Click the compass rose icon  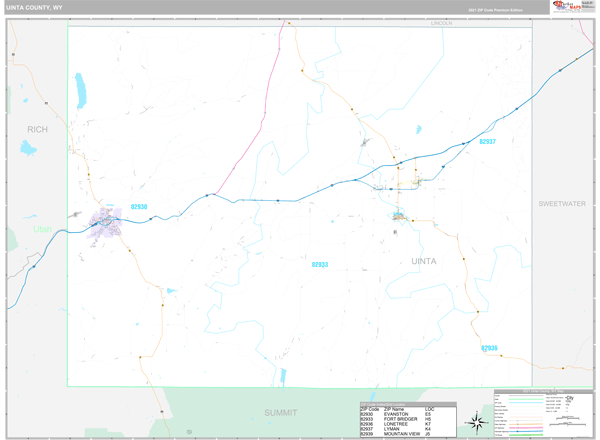tap(476, 423)
